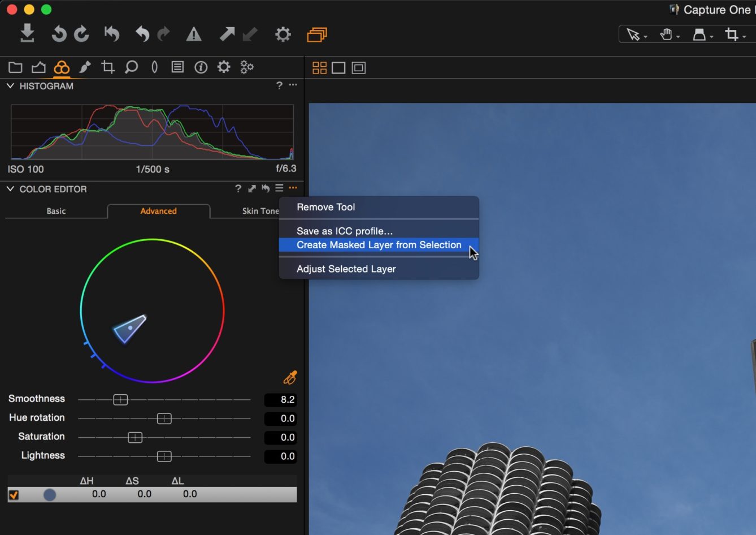Switch to the Library folder tool tab

(x=15, y=67)
